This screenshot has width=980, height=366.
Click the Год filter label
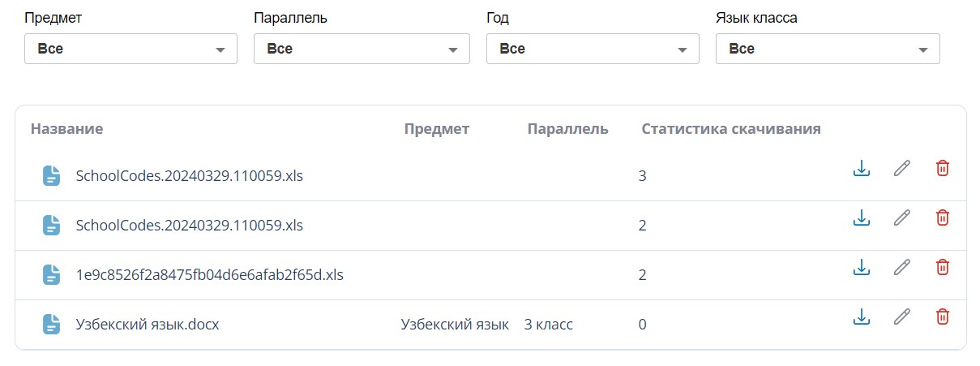click(x=498, y=18)
